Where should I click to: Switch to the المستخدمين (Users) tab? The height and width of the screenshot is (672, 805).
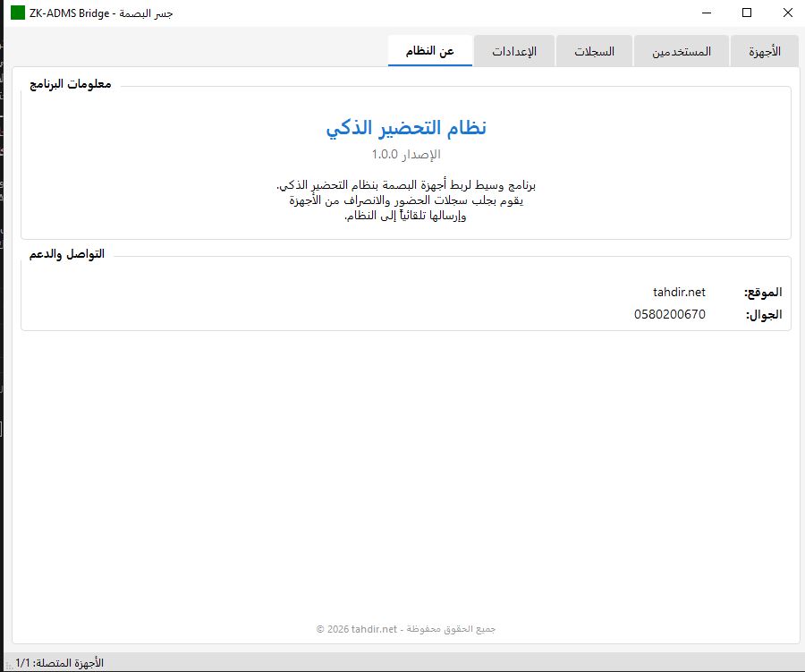pos(682,51)
